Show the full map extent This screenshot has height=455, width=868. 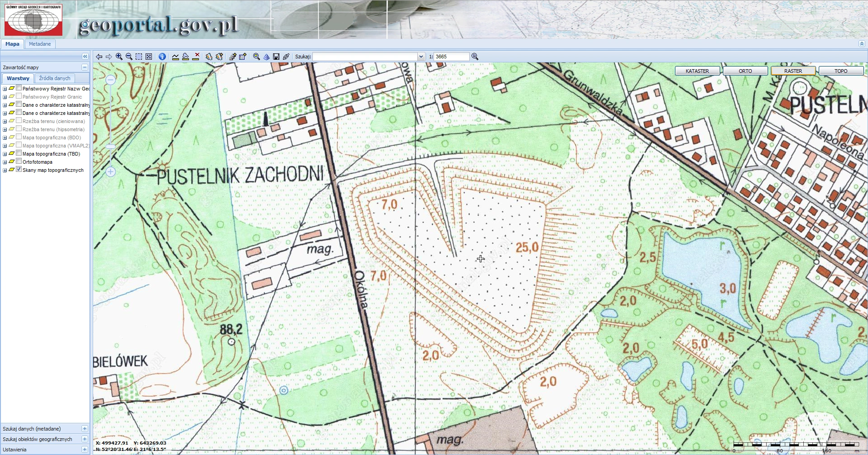tap(149, 57)
